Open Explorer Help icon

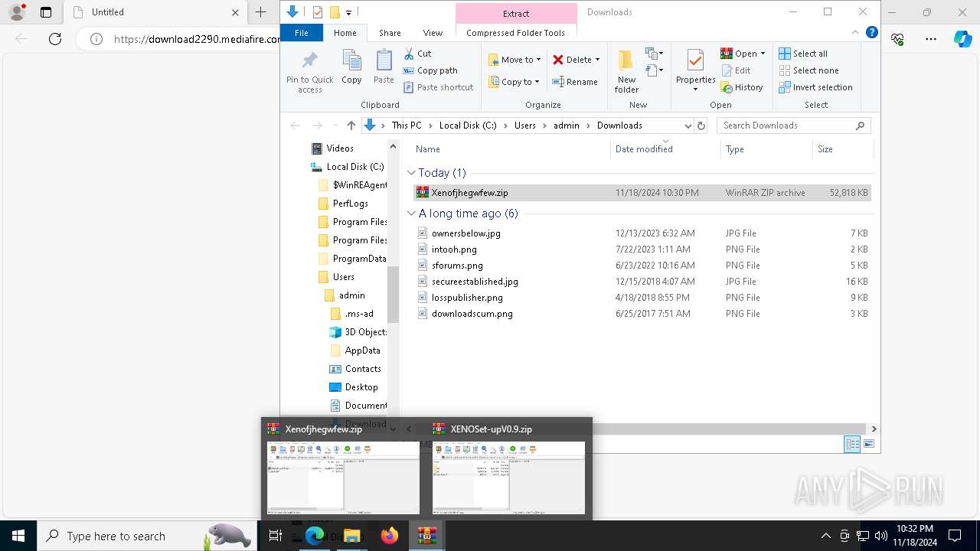click(x=871, y=33)
